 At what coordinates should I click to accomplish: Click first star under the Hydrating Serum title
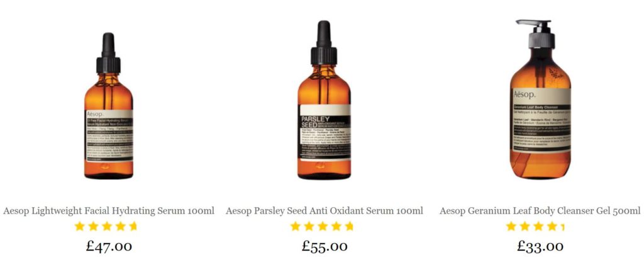coord(80,226)
